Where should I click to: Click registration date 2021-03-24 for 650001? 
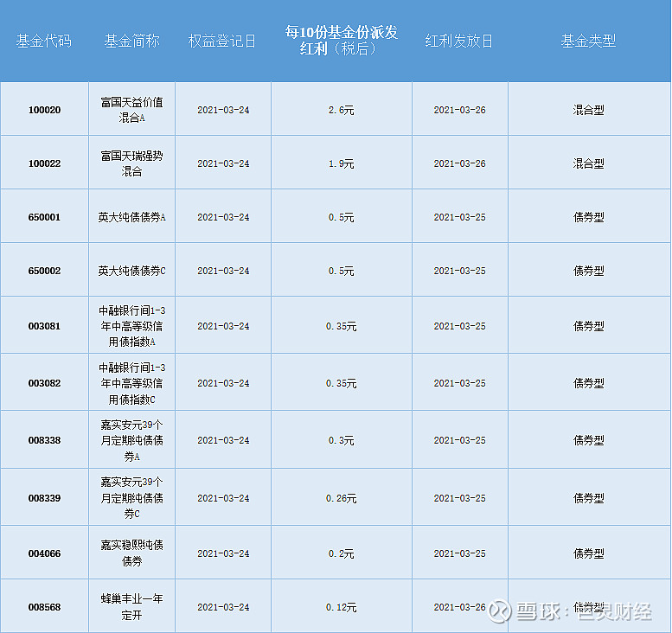pyautogui.click(x=223, y=217)
